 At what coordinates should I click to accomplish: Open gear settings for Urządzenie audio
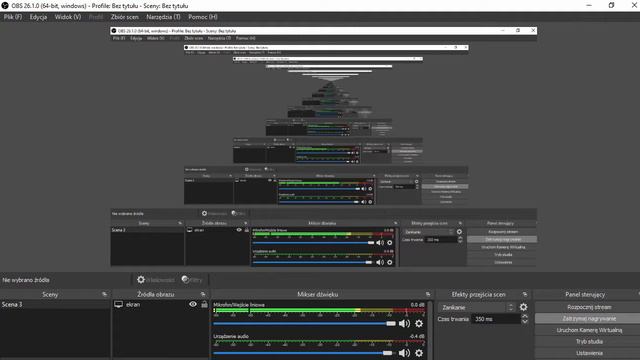419,353
